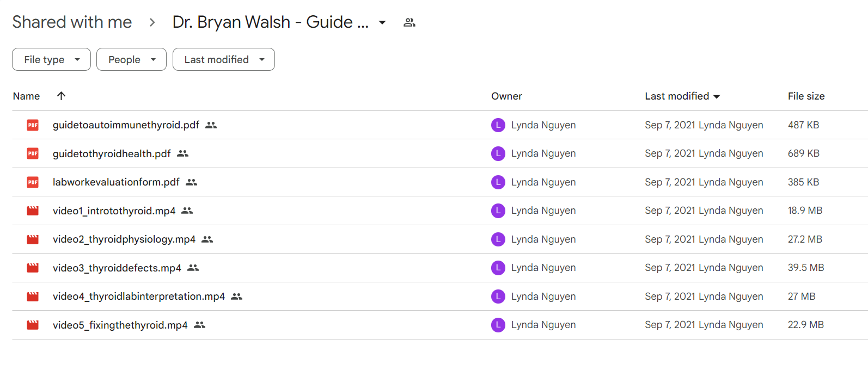Screen dimensions: 868x383
Task: Click shared people icon beside guidetothyroidhealth.pdf
Action: tap(183, 153)
